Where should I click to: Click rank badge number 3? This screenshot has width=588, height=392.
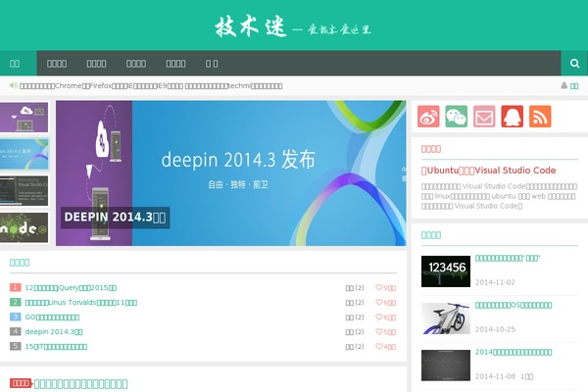15,317
